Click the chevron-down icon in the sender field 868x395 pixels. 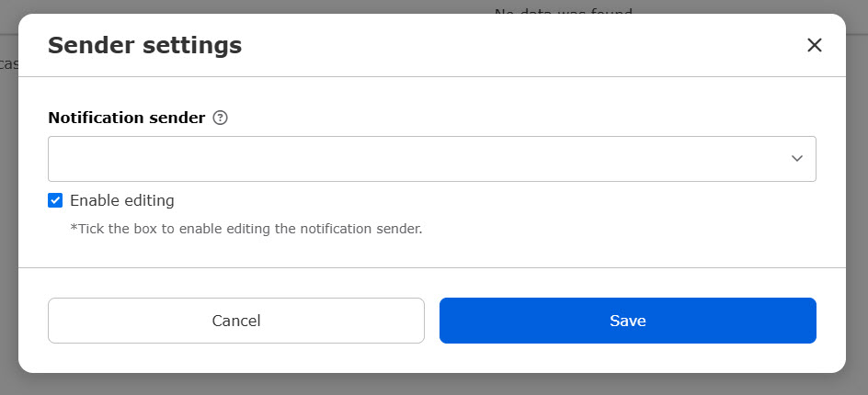(797, 159)
